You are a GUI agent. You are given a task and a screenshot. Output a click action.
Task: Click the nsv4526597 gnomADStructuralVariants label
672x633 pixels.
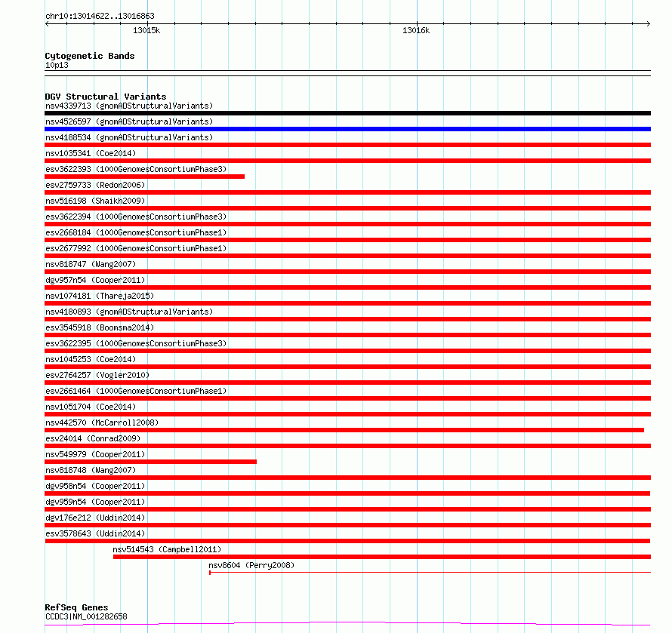coord(129,121)
